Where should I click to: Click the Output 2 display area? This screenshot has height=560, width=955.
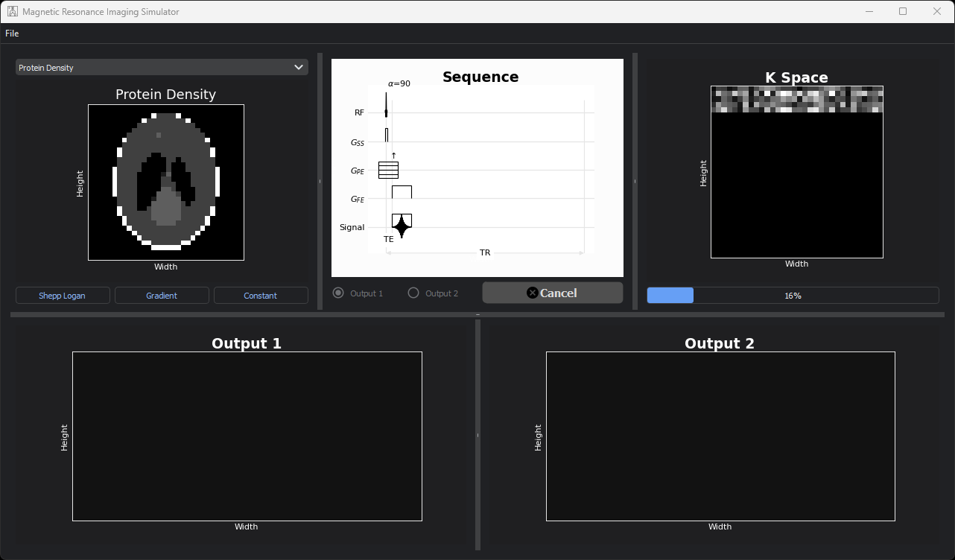tap(720, 436)
